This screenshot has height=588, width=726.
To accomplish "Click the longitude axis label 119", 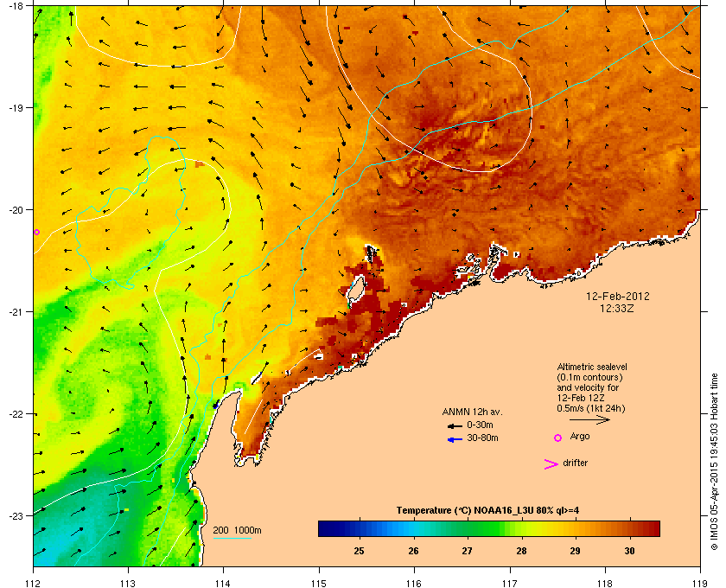I will [700, 583].
